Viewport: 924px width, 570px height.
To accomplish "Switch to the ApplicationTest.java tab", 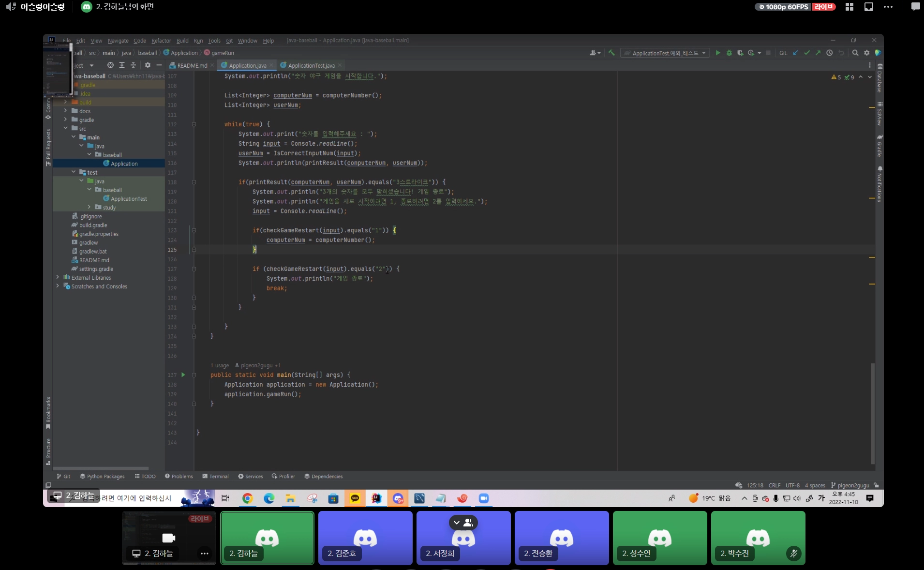I will point(311,65).
